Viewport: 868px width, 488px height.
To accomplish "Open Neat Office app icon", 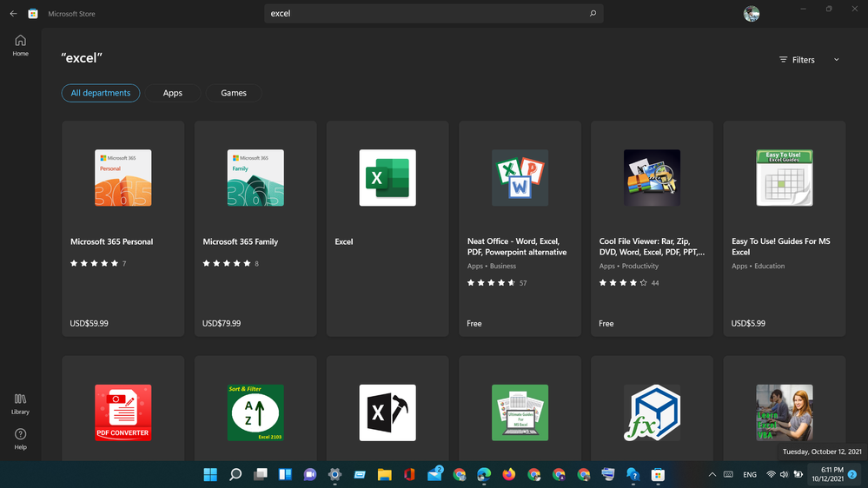I will pos(520,178).
